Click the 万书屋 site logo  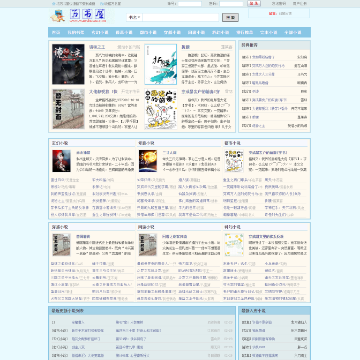[88, 16]
